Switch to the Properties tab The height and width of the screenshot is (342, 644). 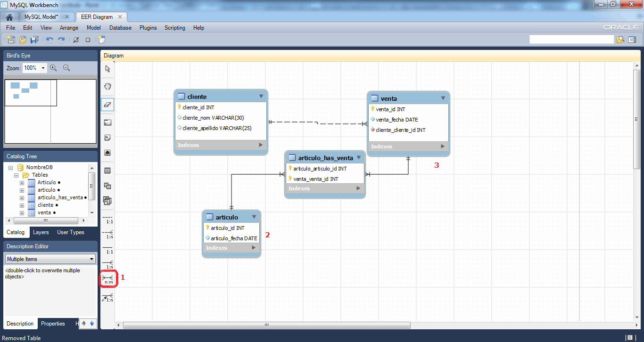[x=53, y=324]
